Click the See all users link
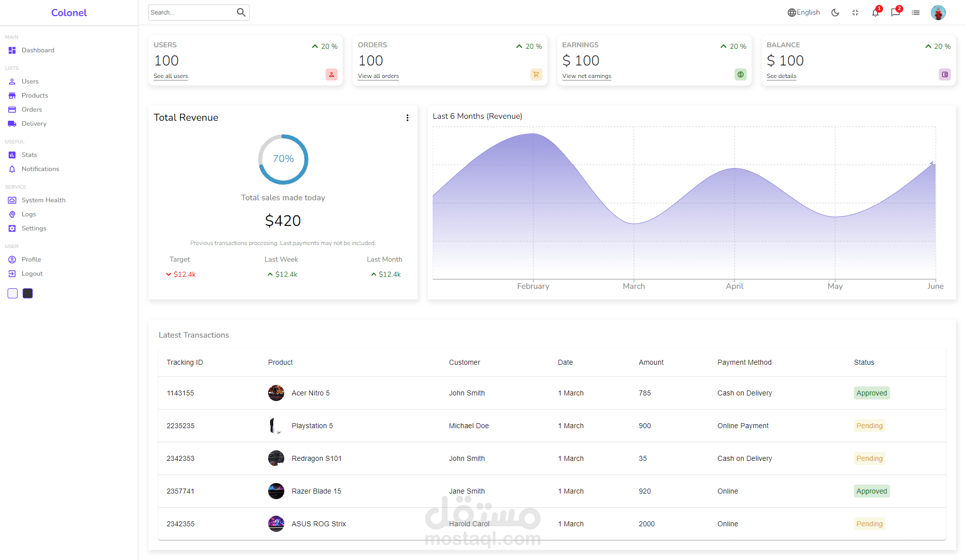Screen dimensions: 966x560 click(x=171, y=76)
